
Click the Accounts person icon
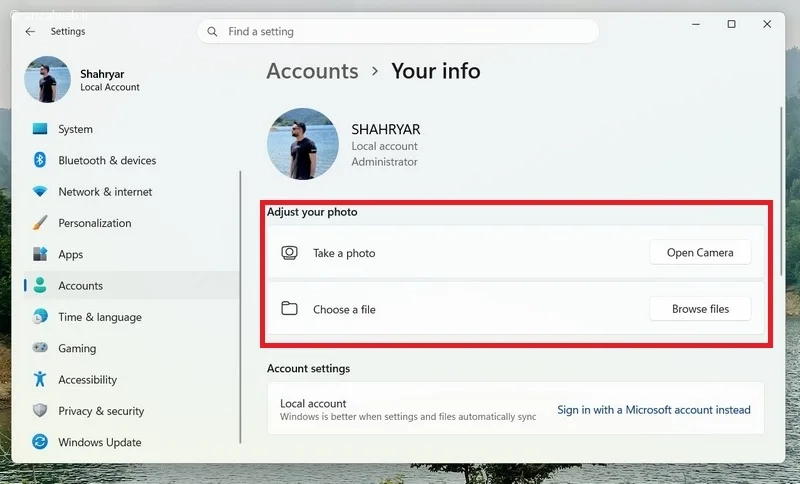(40, 286)
